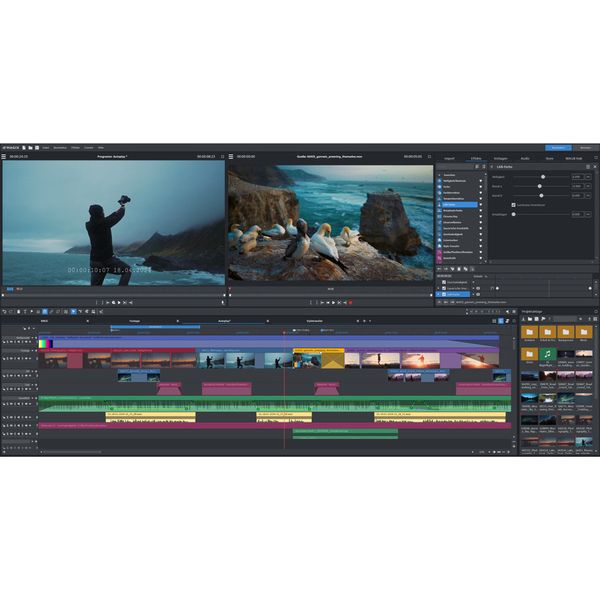Toggle the checkbox below the three LAB sliders
Screen dimensions: 600x600
(x=514, y=205)
